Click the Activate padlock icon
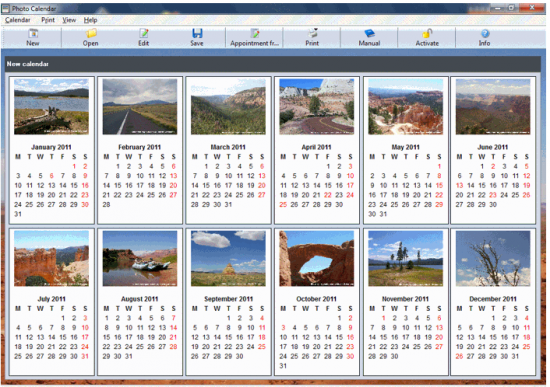 point(427,33)
